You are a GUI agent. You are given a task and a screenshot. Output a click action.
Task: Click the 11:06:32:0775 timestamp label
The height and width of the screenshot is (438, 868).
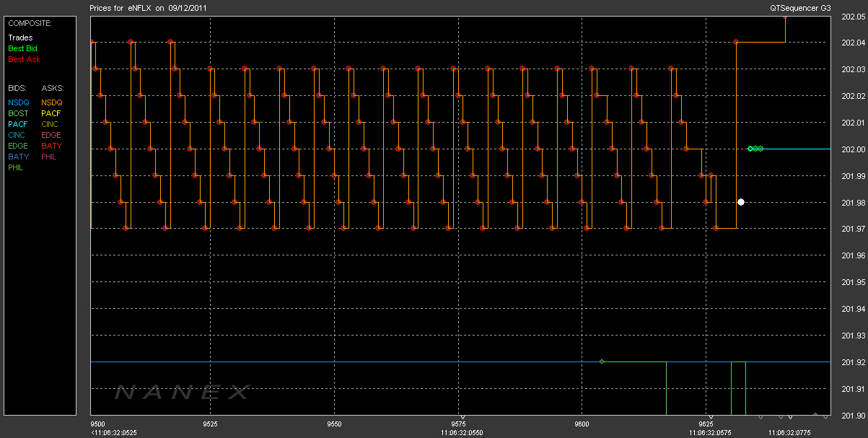click(x=789, y=433)
